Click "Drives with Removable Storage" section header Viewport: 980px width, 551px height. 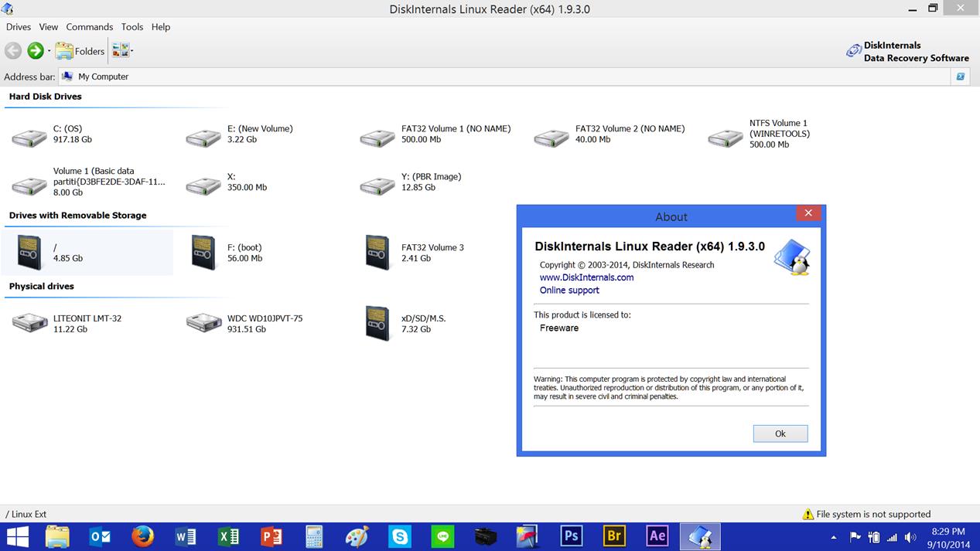77,216
